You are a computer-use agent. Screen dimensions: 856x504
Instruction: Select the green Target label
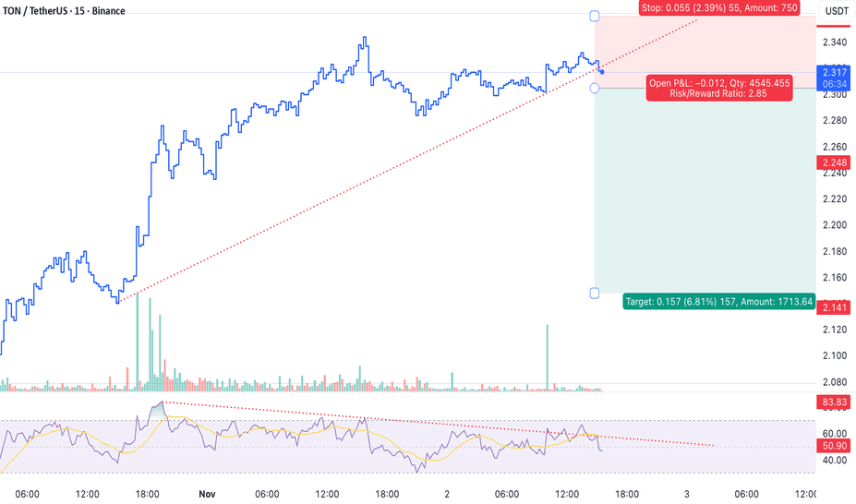click(719, 301)
